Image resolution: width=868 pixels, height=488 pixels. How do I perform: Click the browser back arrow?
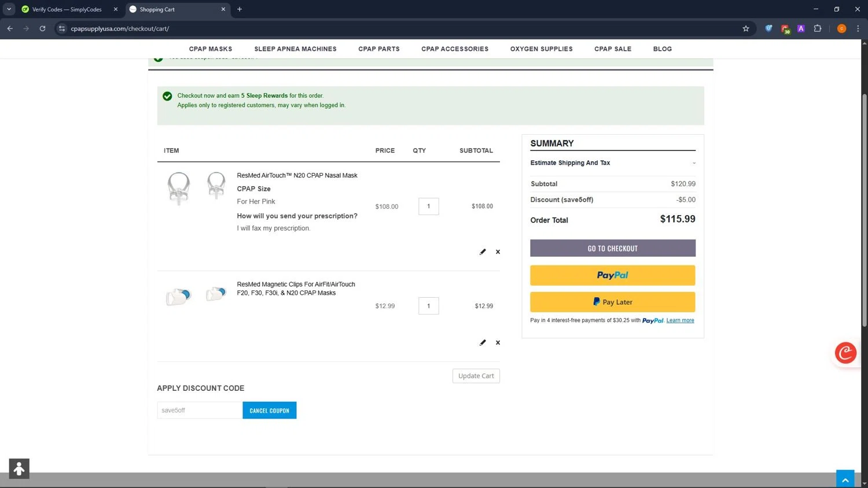[10, 28]
